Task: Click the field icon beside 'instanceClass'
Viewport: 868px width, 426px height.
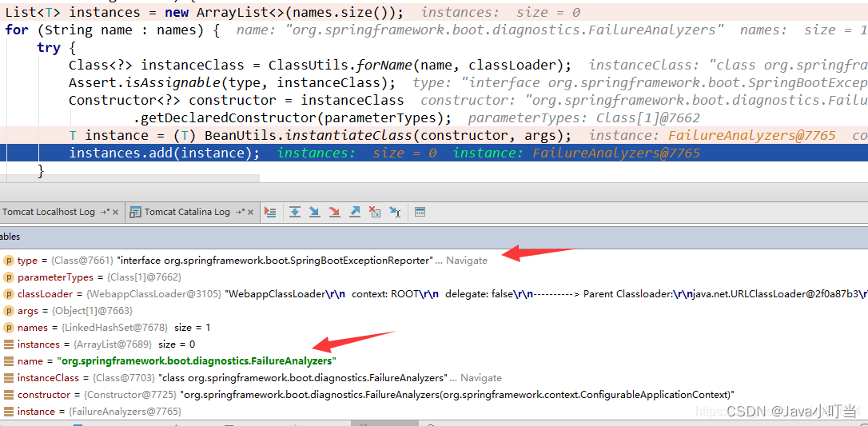Action: coord(9,378)
